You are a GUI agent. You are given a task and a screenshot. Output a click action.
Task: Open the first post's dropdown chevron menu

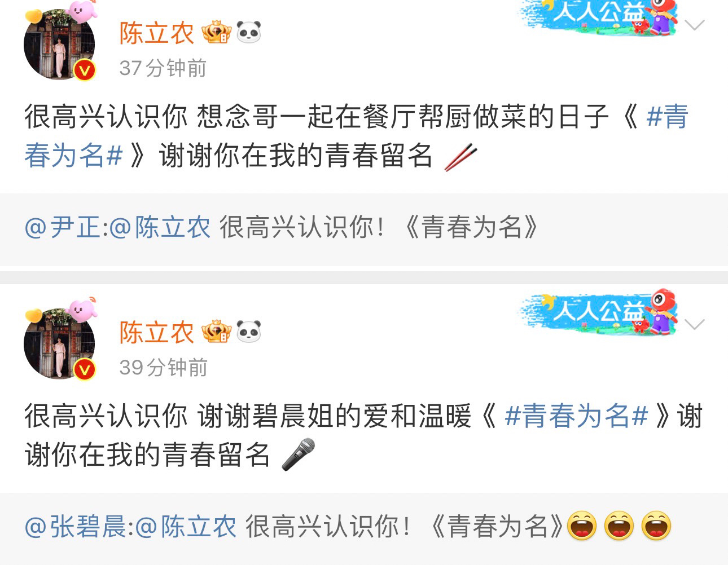pos(694,25)
